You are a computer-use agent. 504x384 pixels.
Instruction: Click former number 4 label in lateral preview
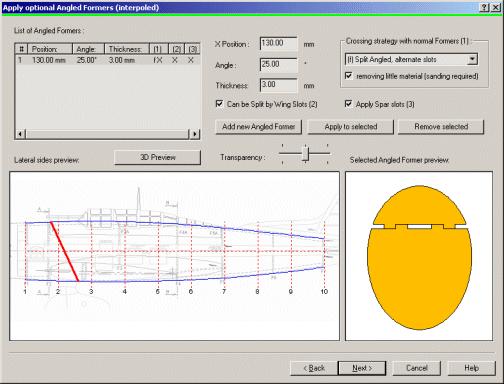coord(124,292)
